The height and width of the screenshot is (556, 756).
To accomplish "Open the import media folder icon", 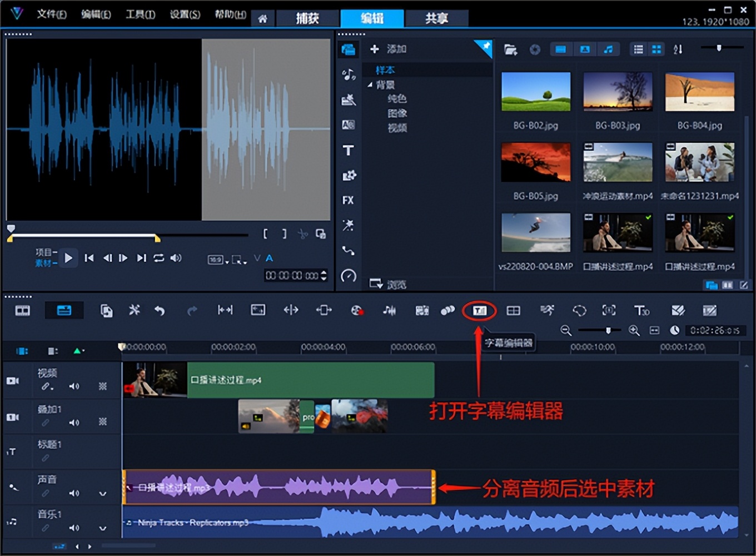I will tap(510, 49).
